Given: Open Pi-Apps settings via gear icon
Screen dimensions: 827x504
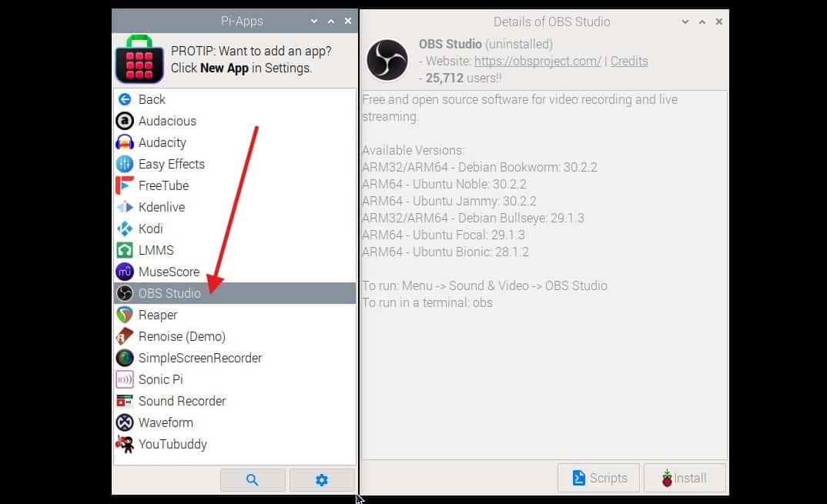Looking at the screenshot, I should tap(322, 479).
